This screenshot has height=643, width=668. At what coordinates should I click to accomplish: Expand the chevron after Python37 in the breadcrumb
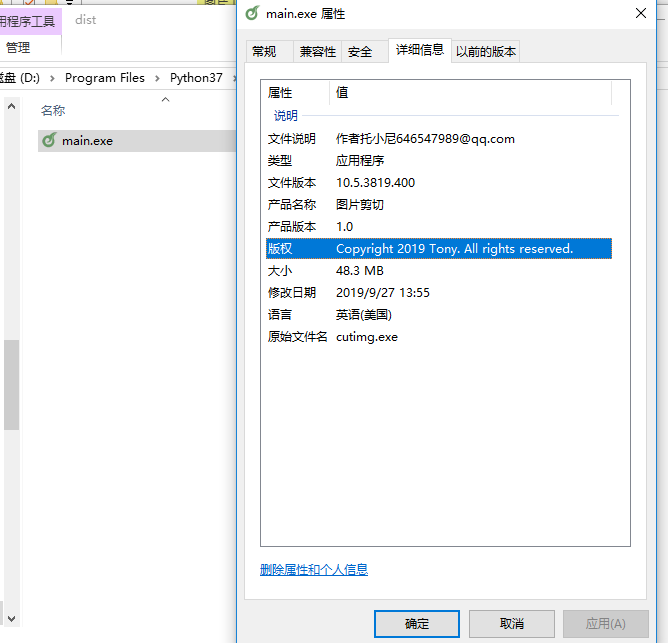(x=233, y=78)
